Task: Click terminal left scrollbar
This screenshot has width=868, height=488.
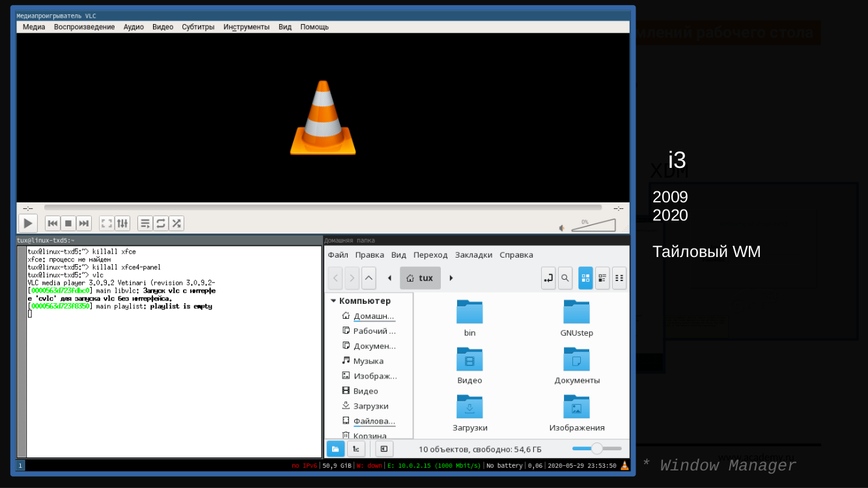Action: (x=21, y=351)
